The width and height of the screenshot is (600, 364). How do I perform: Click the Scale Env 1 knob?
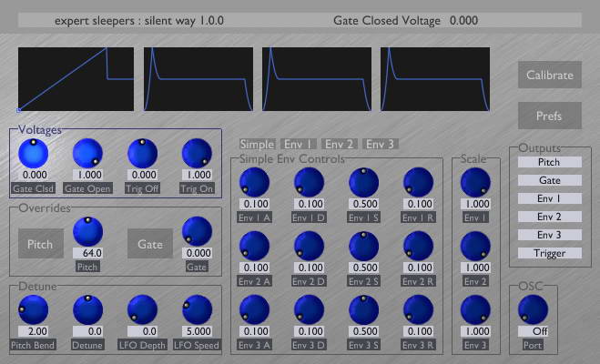click(x=475, y=182)
